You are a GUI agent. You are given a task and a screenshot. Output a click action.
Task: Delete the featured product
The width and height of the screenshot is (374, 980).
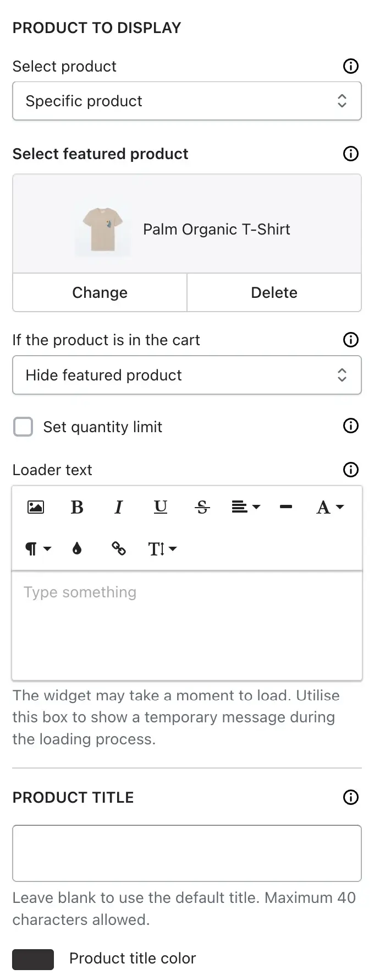point(274,292)
